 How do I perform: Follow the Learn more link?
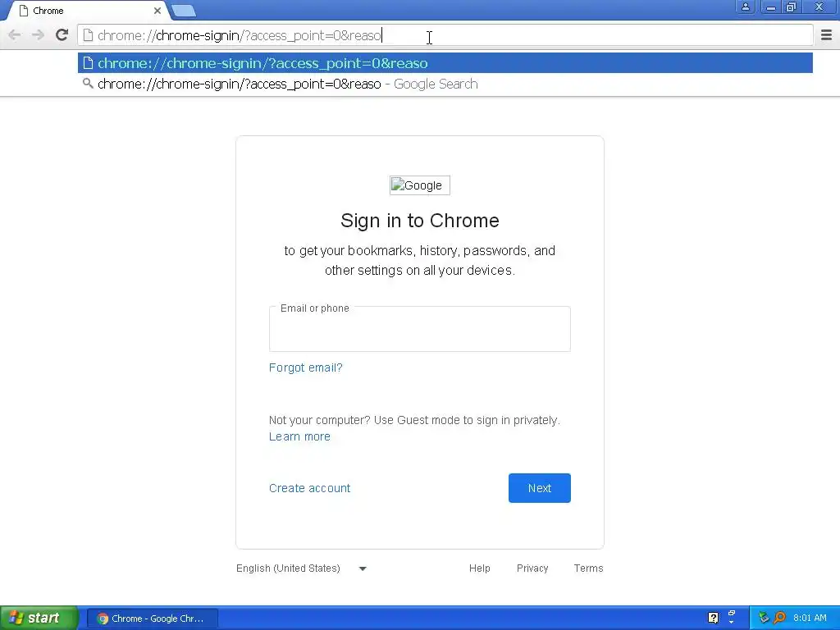click(x=299, y=436)
